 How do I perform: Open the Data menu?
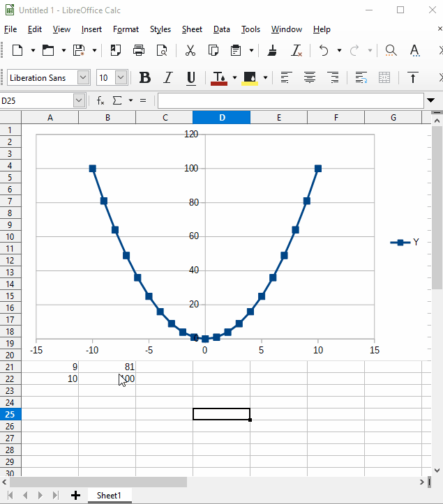tap(222, 29)
